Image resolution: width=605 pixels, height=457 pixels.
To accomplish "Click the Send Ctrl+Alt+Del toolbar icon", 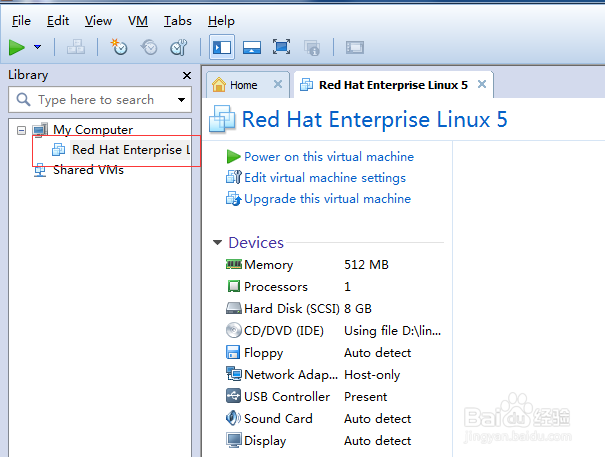I will click(76, 47).
